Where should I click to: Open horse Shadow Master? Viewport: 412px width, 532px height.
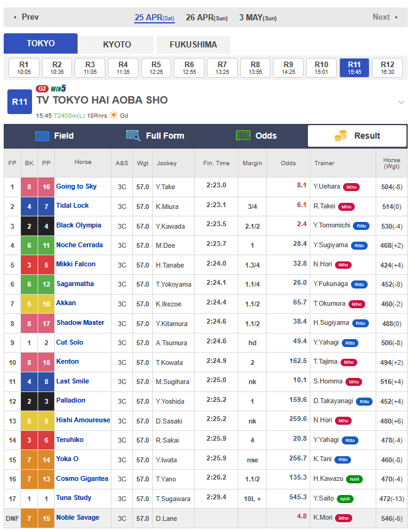tap(80, 322)
